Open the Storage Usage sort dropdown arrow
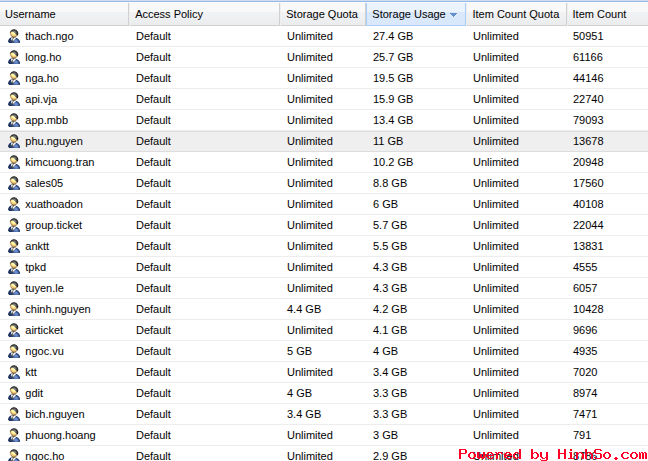 pos(454,15)
